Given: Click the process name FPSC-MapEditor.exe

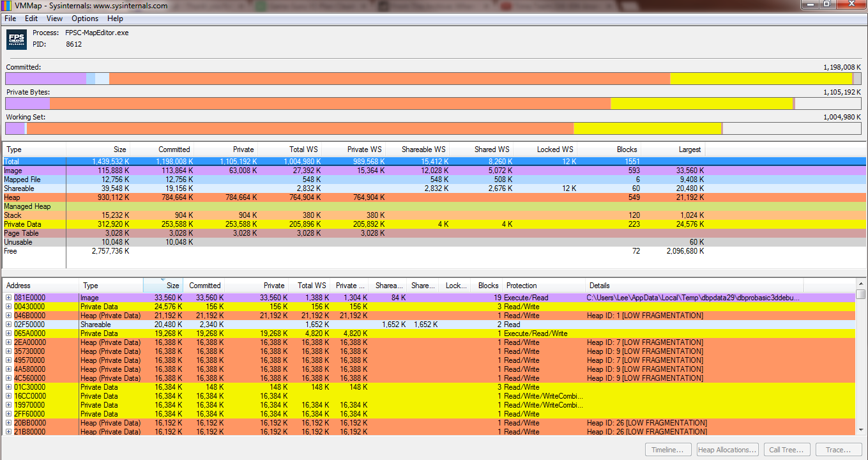Looking at the screenshot, I should click(x=96, y=33).
